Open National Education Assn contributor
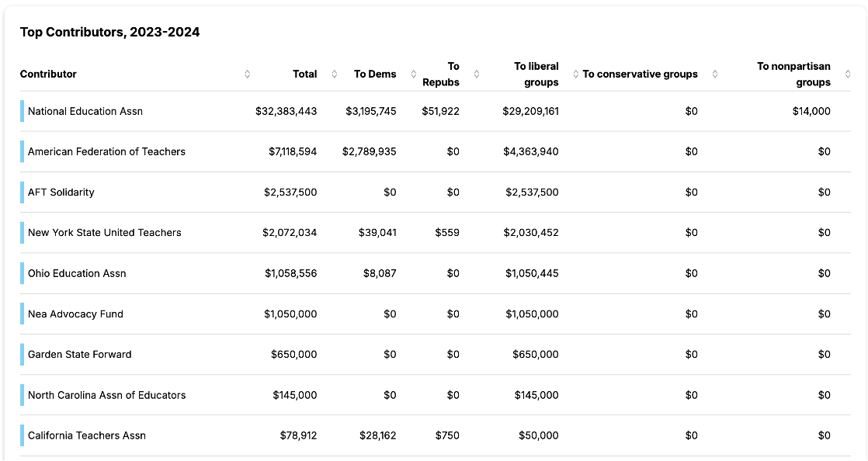 pos(85,111)
